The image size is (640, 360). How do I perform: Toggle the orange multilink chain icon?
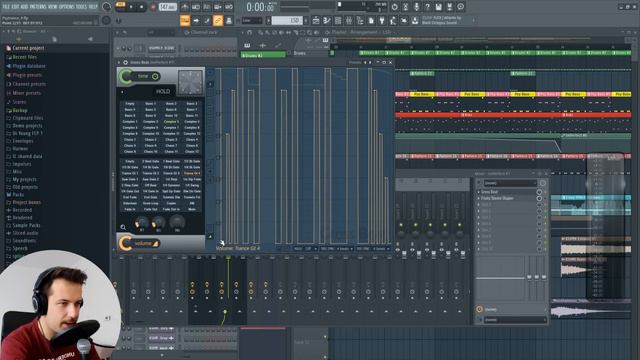pos(218,20)
